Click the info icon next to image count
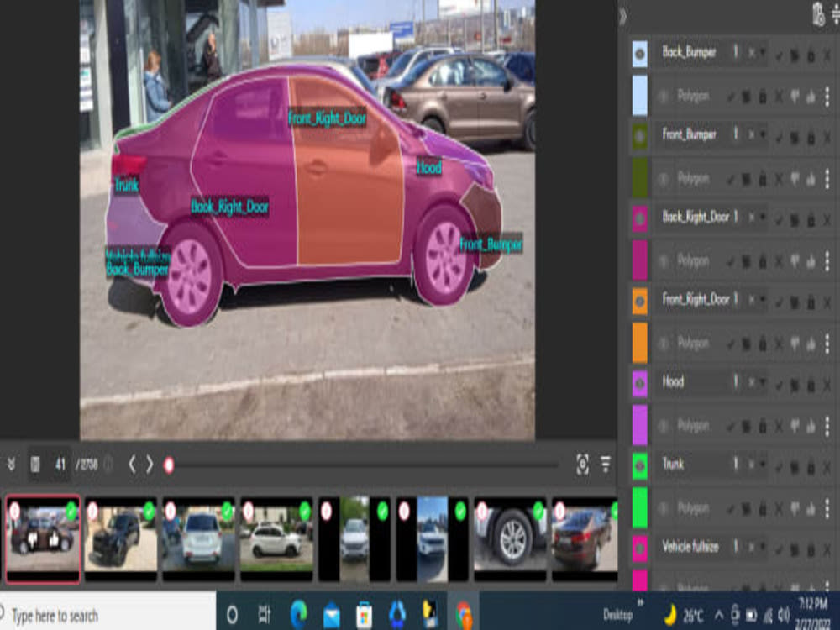 108,465
